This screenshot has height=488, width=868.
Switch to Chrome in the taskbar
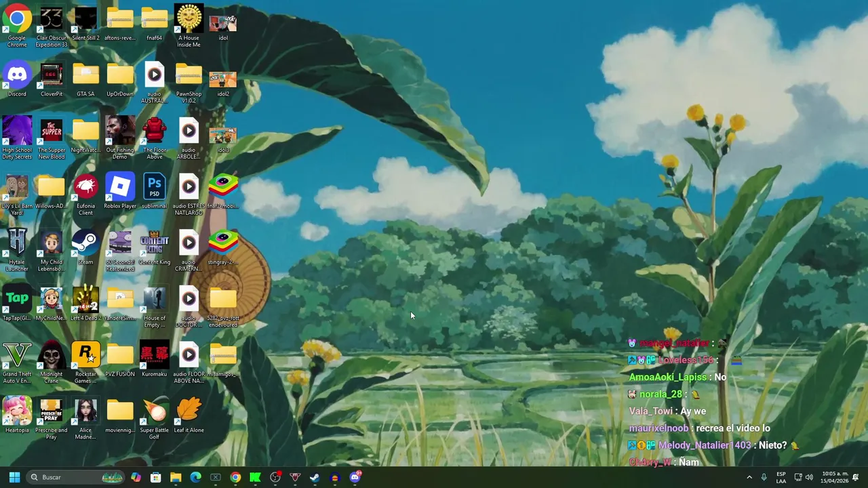tap(235, 477)
